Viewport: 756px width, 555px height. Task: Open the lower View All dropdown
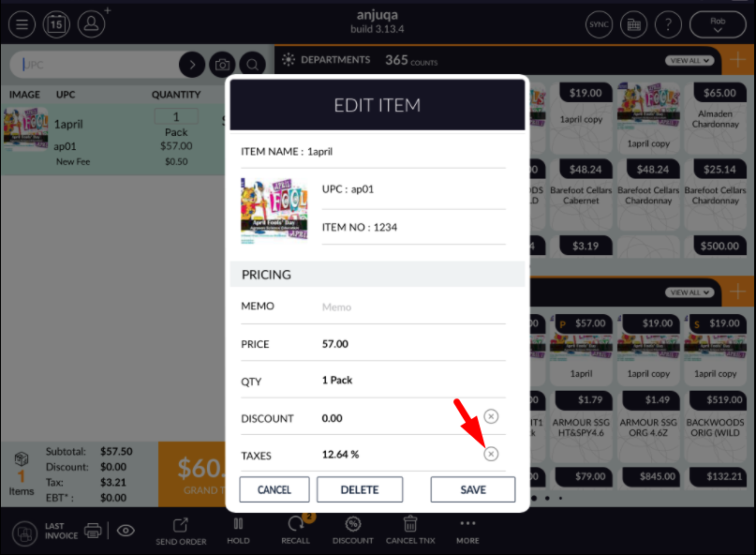pos(689,292)
